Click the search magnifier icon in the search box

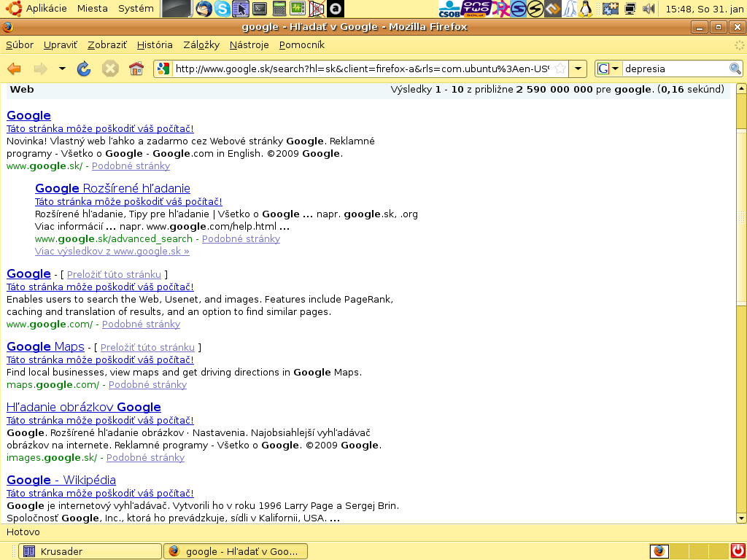735,69
